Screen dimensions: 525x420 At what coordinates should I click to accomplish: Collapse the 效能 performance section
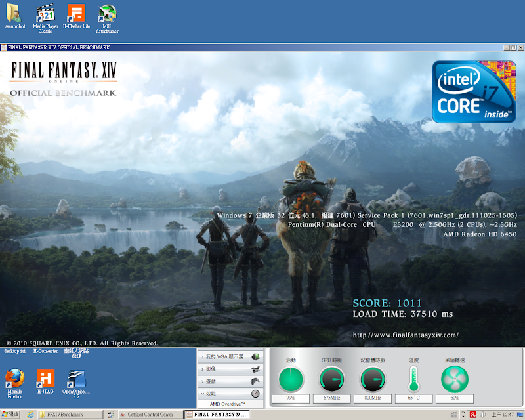(230, 394)
